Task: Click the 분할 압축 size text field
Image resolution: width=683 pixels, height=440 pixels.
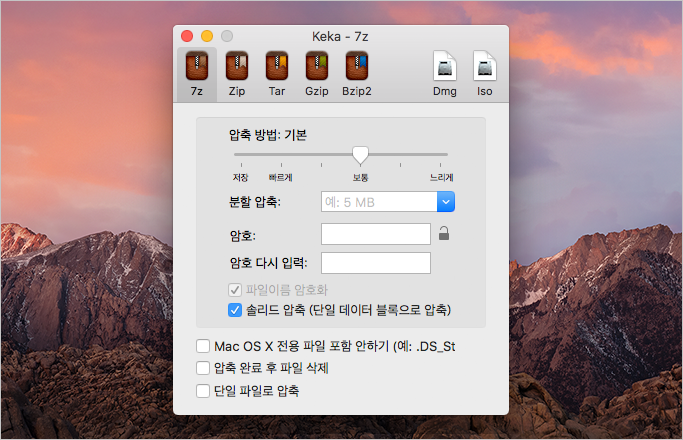Action: (379, 202)
